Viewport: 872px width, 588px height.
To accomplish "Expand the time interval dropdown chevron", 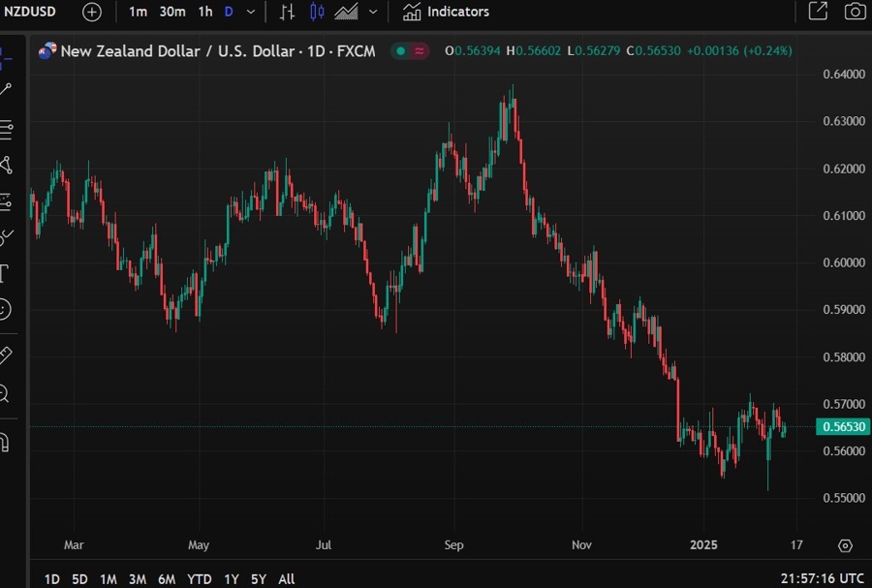I will point(252,12).
